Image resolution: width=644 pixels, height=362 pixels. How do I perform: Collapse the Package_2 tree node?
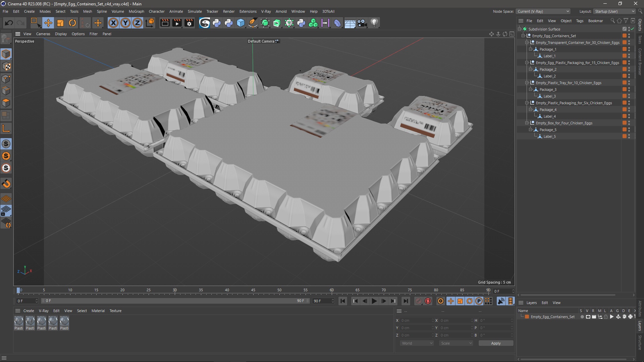pos(530,69)
